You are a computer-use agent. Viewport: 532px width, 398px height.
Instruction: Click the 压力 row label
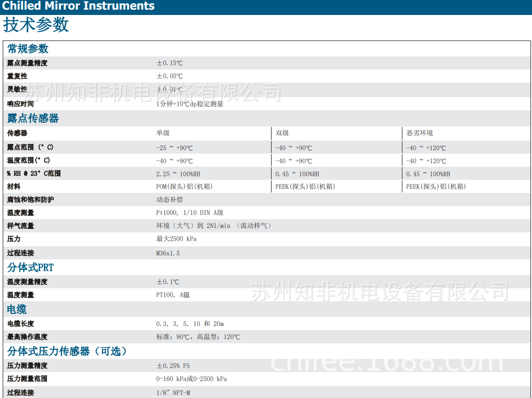pyautogui.click(x=14, y=239)
